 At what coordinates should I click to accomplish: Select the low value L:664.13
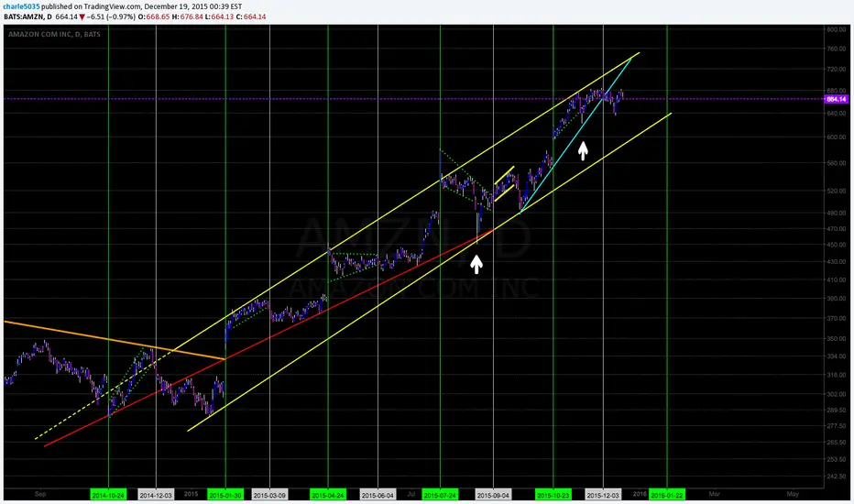220,16
